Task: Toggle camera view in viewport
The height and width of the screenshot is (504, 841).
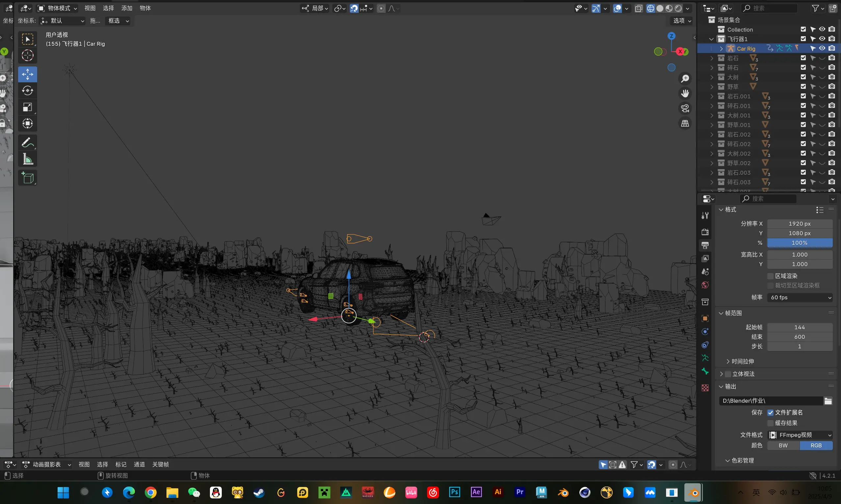Action: coord(685,108)
